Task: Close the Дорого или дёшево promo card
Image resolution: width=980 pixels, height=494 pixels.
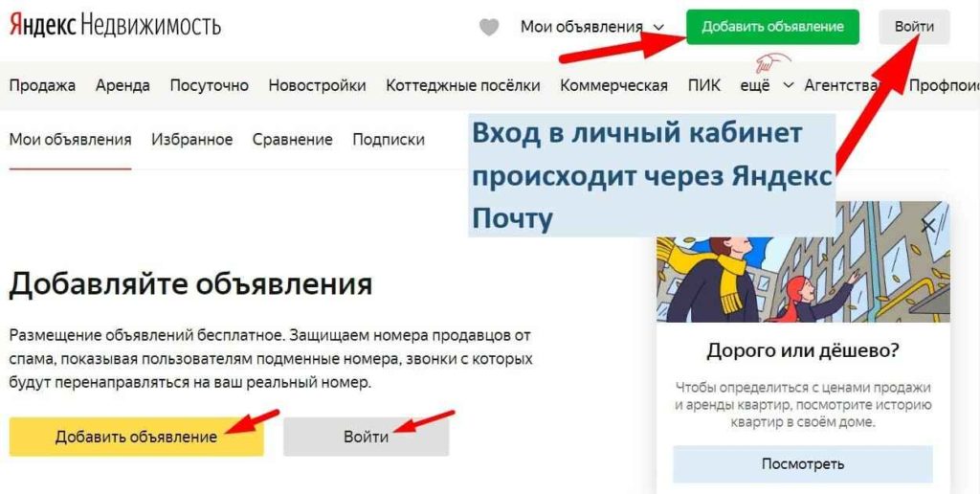Action: [x=928, y=225]
